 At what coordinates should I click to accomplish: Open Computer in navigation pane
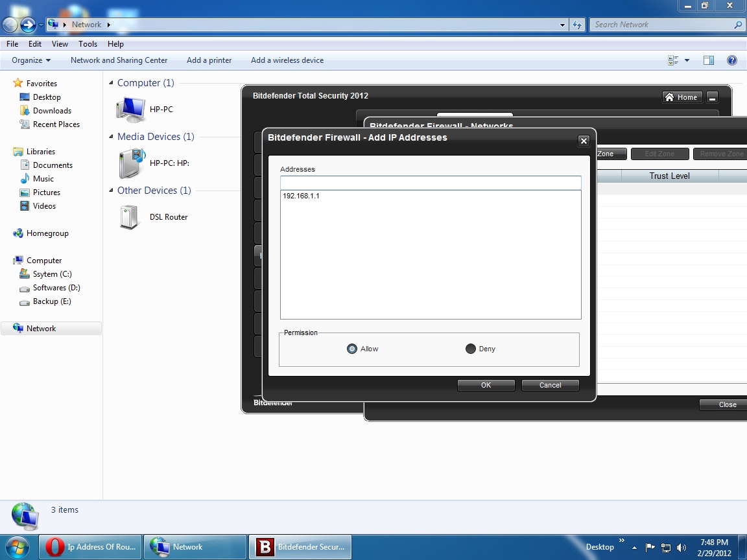coord(44,261)
